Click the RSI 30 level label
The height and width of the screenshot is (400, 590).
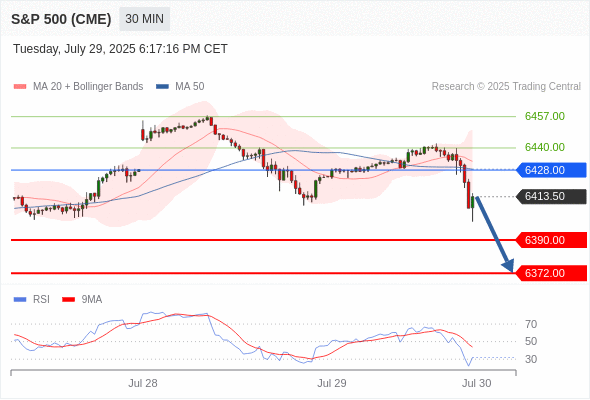tap(531, 359)
